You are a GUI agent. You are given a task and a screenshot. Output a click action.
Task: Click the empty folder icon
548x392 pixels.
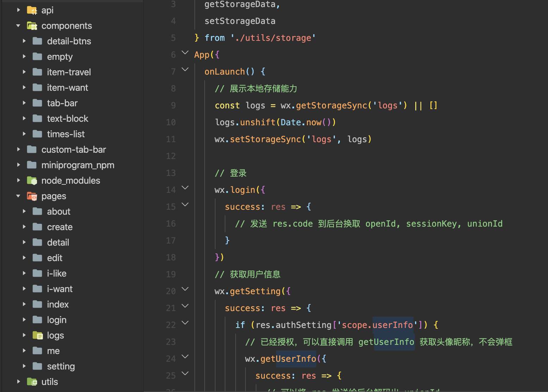37,57
